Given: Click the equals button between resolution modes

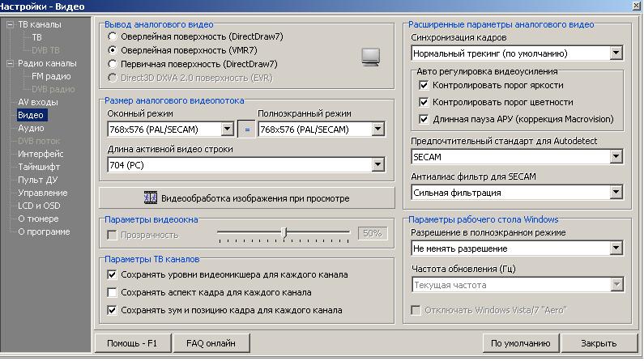Looking at the screenshot, I should (x=245, y=130).
